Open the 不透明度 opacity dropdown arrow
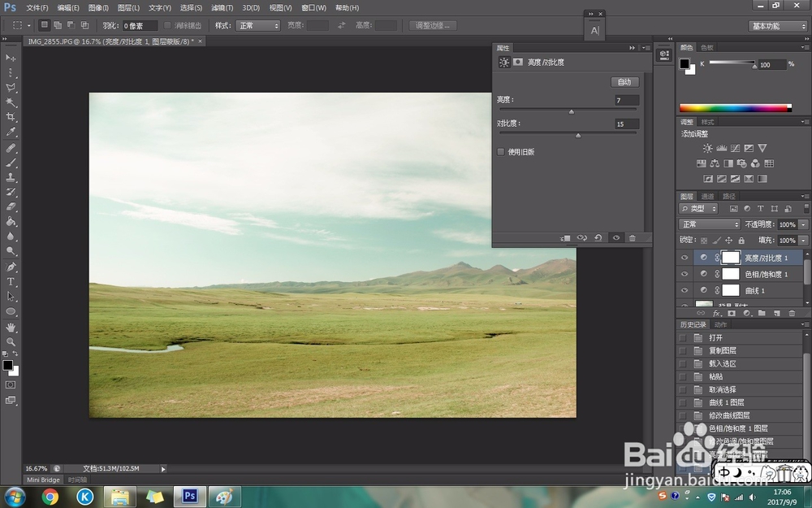The height and width of the screenshot is (508, 812). (x=803, y=224)
